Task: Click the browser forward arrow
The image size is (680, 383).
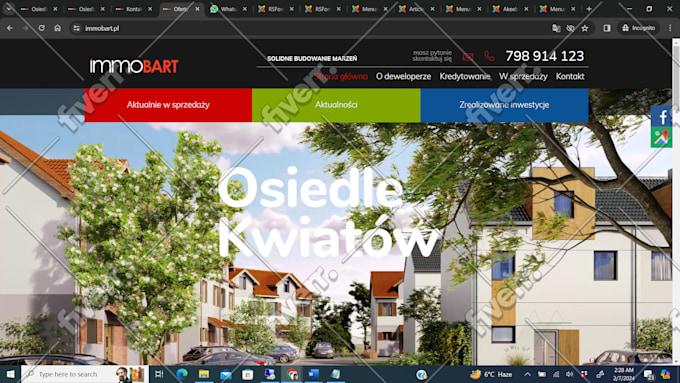Action: (x=25, y=28)
